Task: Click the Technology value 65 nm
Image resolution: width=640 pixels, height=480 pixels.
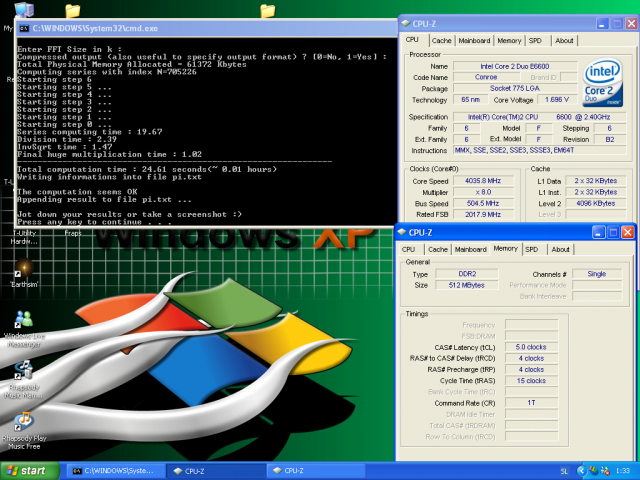Action: tap(471, 100)
